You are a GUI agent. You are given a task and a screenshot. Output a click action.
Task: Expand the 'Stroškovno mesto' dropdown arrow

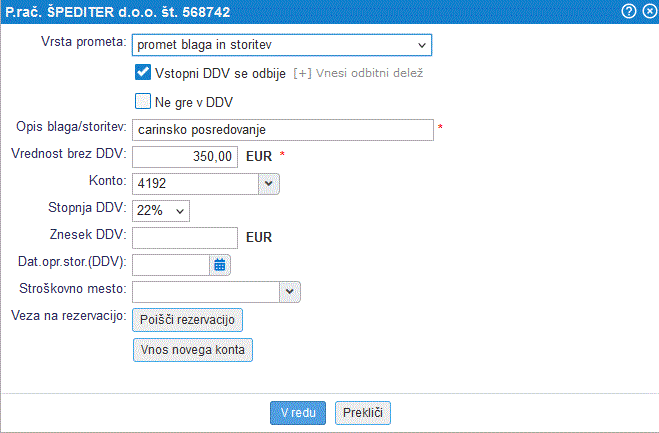point(290,292)
